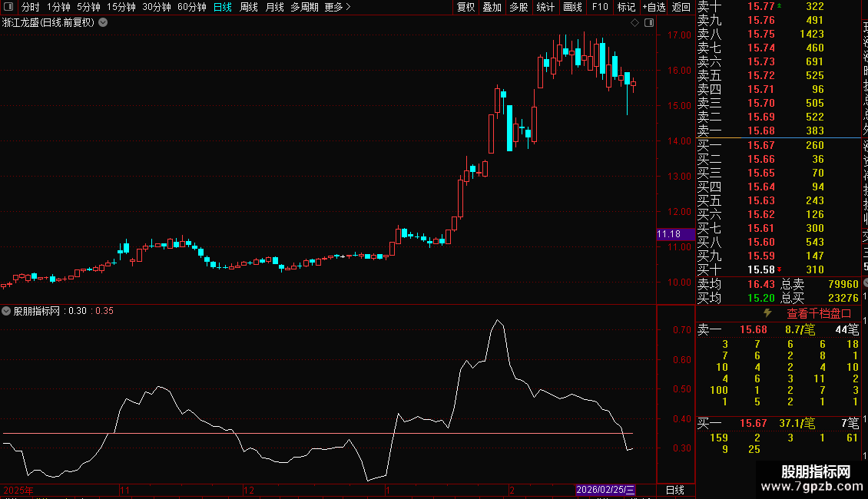
Task: Select the 60分钟 period
Action: [x=191, y=7]
